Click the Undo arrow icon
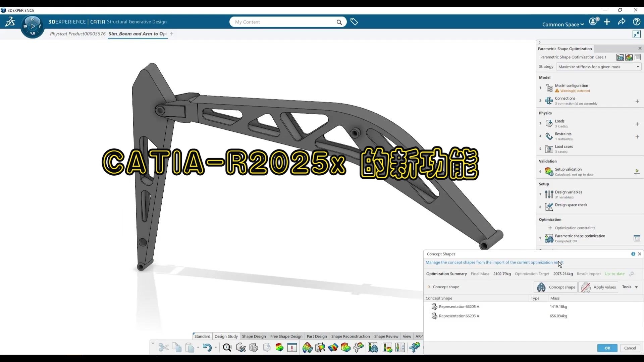This screenshot has width=644, height=362. click(x=207, y=347)
